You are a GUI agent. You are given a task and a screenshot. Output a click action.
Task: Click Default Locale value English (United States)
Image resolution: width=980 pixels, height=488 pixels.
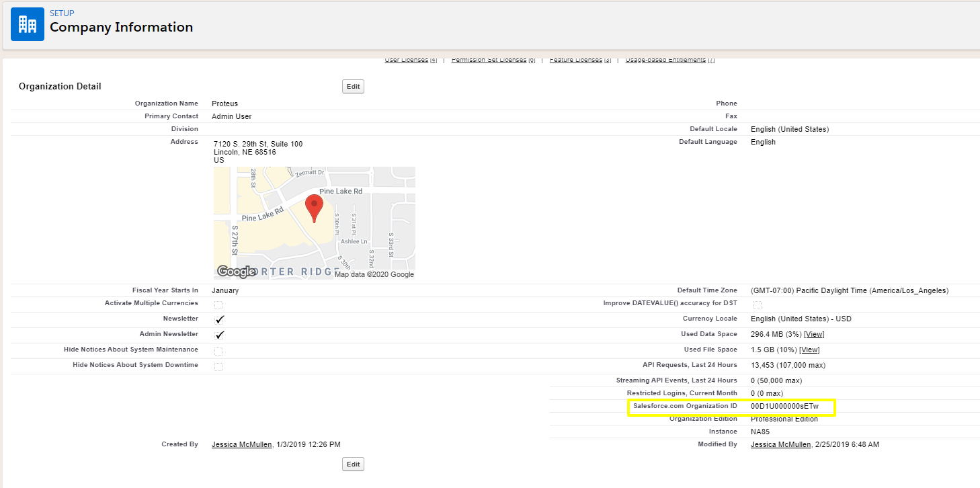pos(790,129)
